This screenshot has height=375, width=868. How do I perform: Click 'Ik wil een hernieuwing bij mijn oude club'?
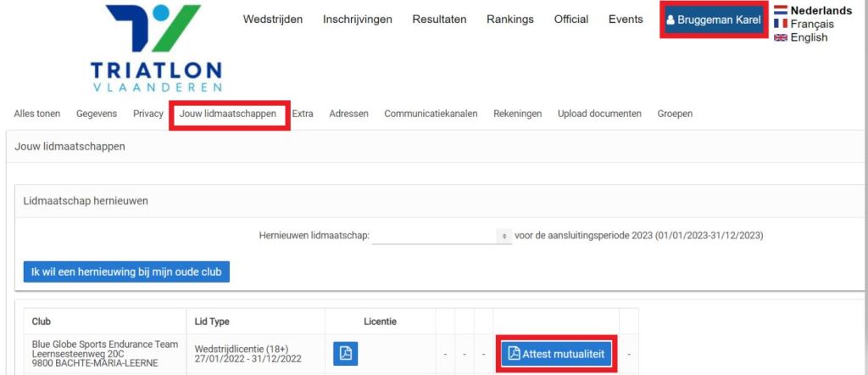coord(126,271)
